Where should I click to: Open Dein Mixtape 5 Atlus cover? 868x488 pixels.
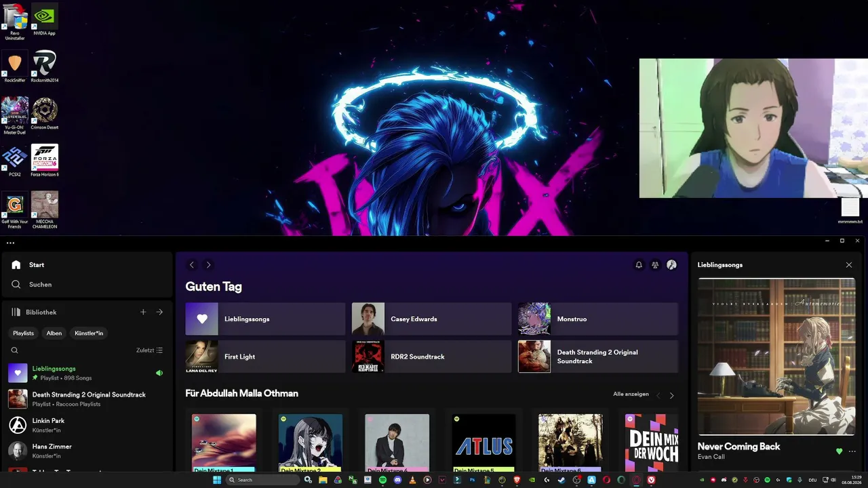point(484,443)
